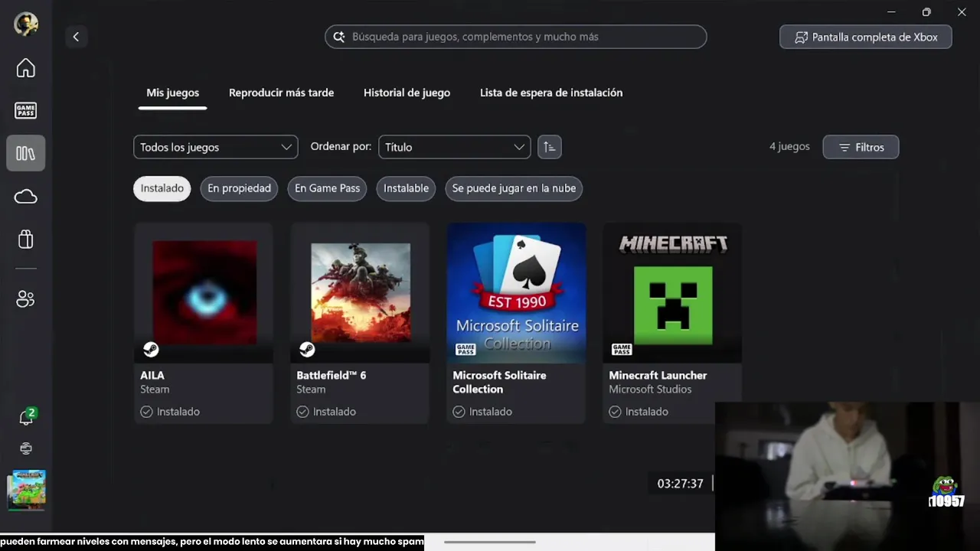Minimize the Xbox app window
Image resolution: width=980 pixels, height=551 pixels.
(891, 11)
